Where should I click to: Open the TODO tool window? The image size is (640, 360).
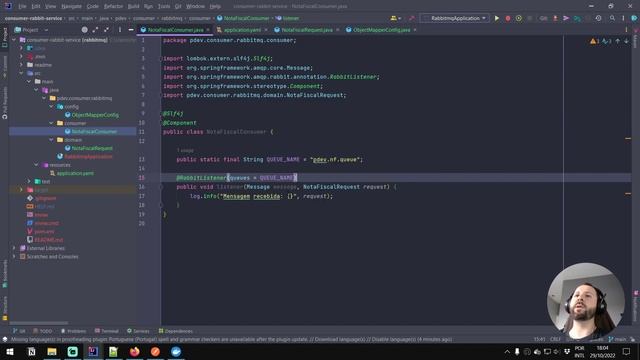pyautogui.click(x=42, y=331)
